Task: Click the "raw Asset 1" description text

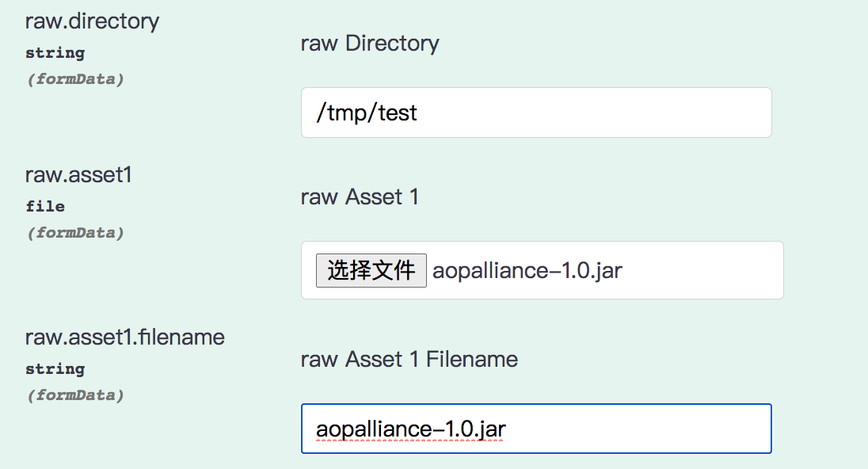Action: (360, 196)
